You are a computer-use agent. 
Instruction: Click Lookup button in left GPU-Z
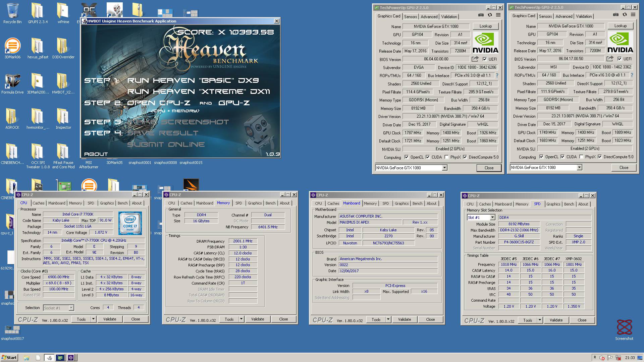coord(486,26)
